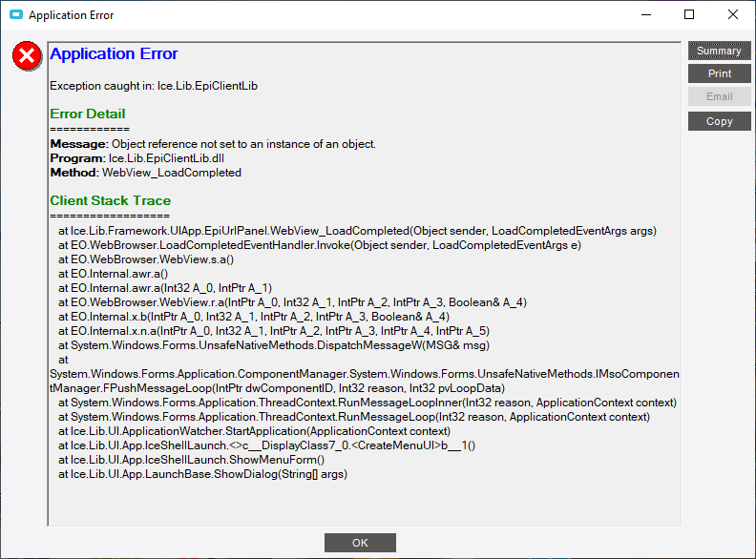Maximize the Application Error window
756x559 pixels.
(x=689, y=15)
